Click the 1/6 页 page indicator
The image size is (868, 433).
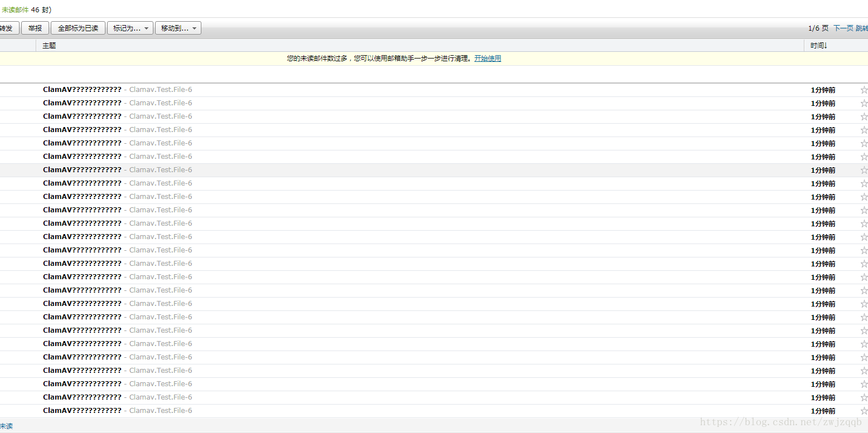coord(818,28)
